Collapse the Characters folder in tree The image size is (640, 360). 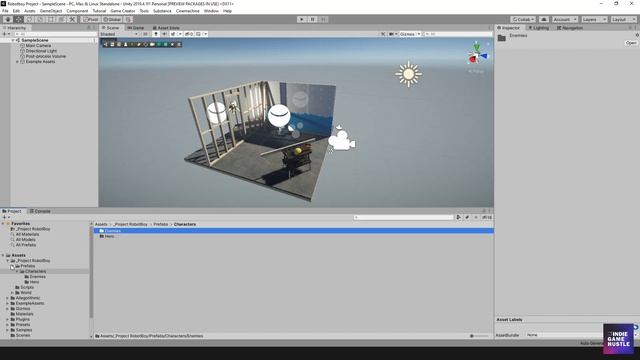tap(17, 271)
